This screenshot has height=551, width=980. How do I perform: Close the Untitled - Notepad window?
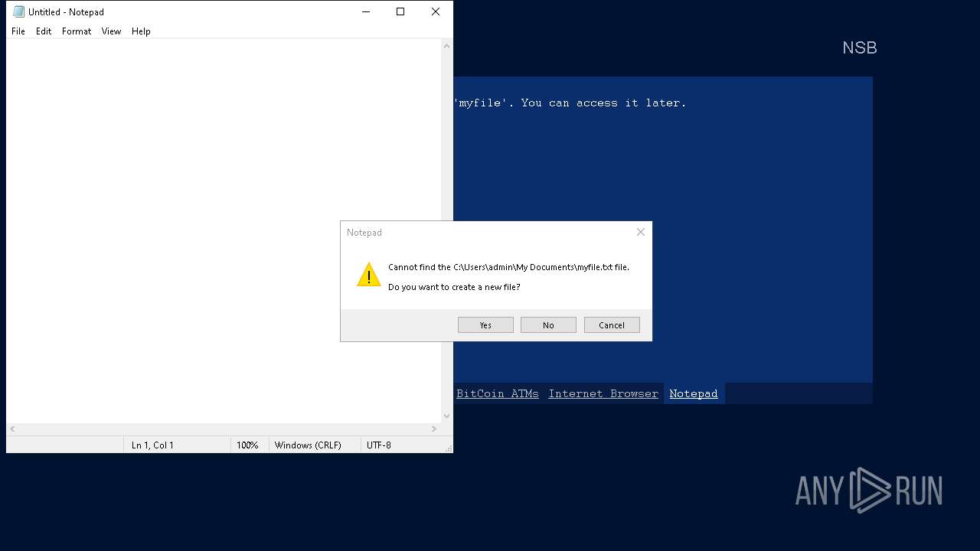click(436, 11)
